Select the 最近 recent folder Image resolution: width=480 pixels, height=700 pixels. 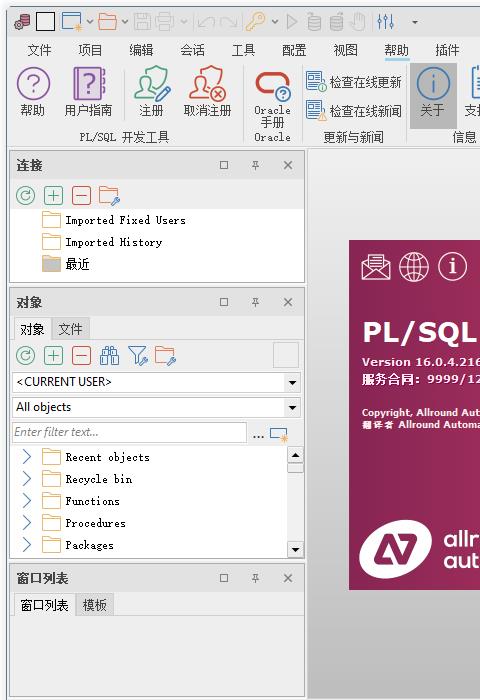pos(77,264)
